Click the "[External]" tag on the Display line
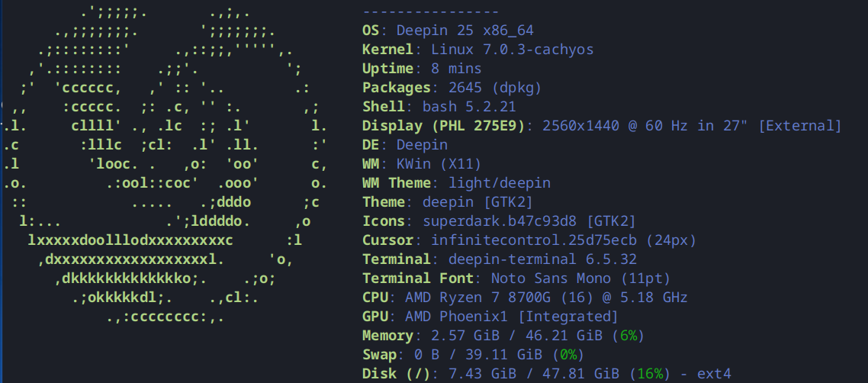Image resolution: width=868 pixels, height=383 pixels. [799, 126]
